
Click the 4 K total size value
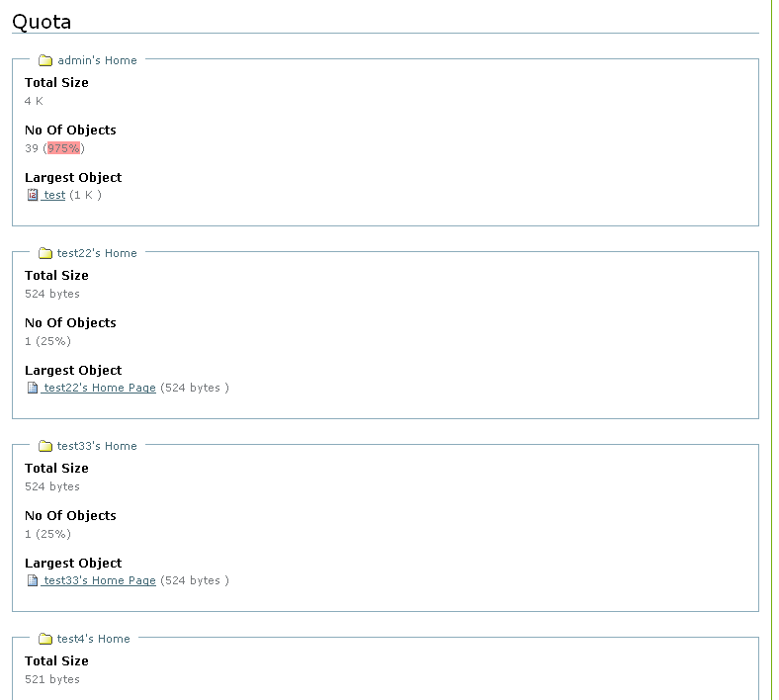(34, 101)
